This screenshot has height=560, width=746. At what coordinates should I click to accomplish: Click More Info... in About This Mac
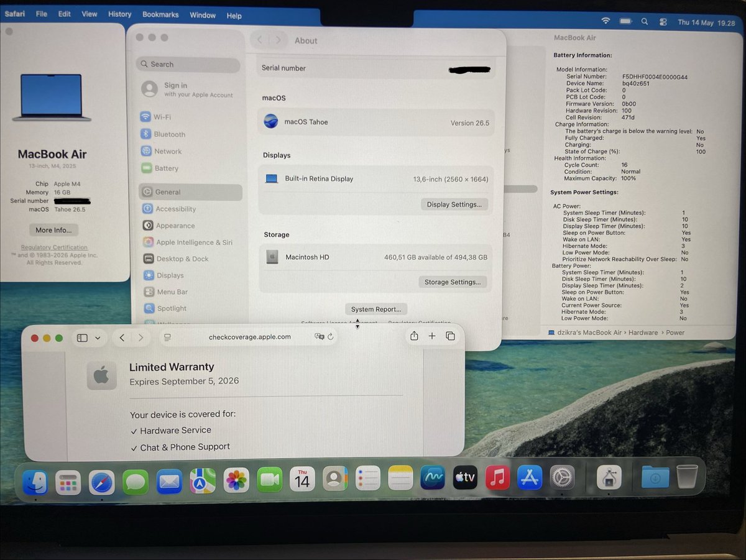[53, 230]
